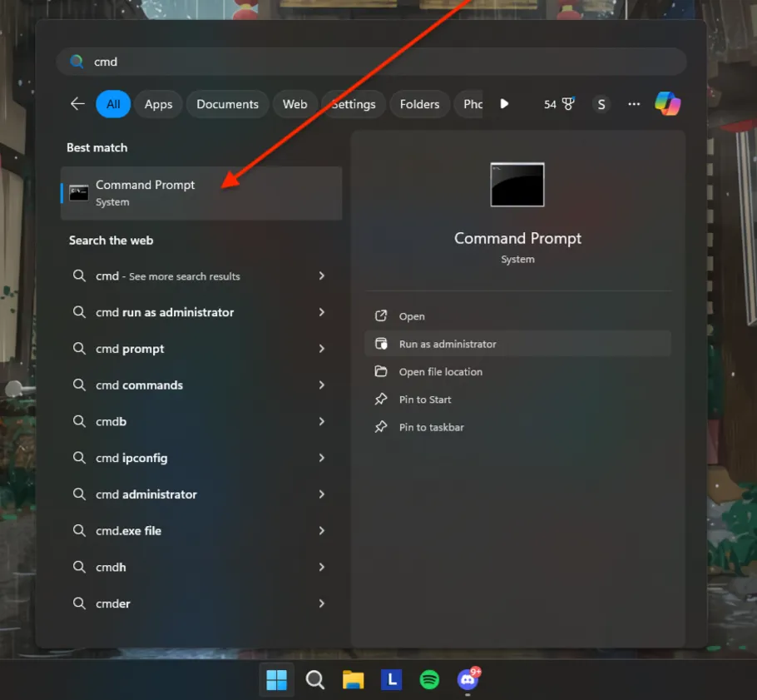Screen dimensions: 757x700
Task: Select 'cmd administrator' web suggestion
Action: 201,494
